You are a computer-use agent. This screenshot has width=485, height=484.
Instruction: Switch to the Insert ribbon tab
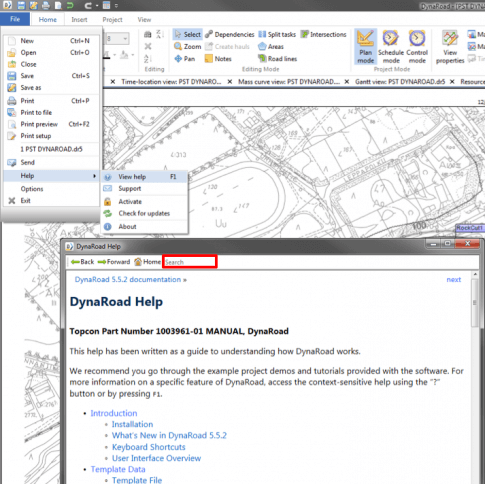[79, 20]
